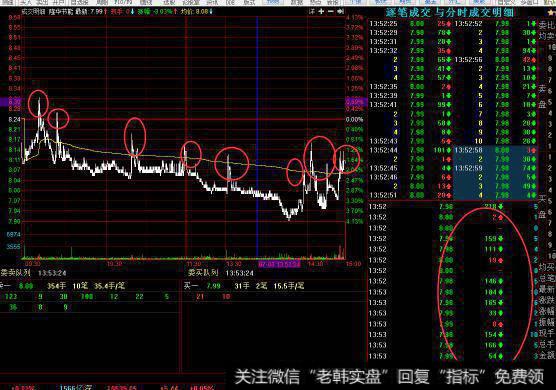Click the 现手 label in the right panel
The width and height of the screenshot is (556, 390).
click(546, 334)
